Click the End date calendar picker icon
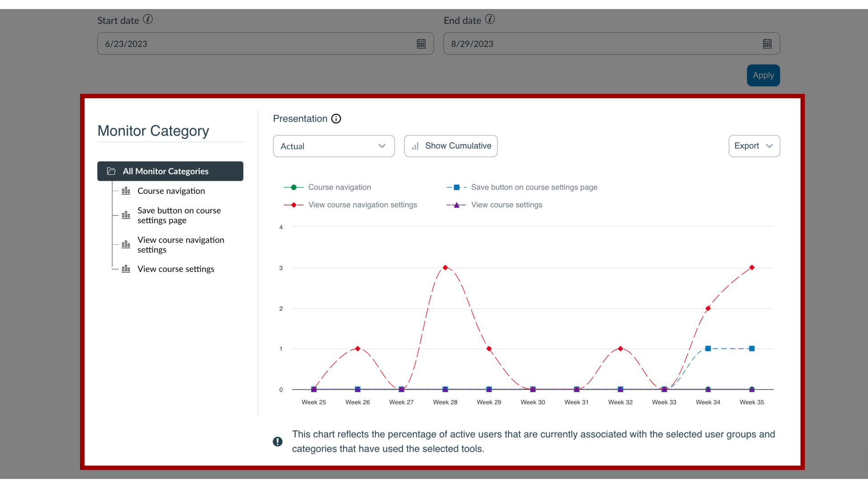Screen dimensions: 868x488 click(767, 43)
